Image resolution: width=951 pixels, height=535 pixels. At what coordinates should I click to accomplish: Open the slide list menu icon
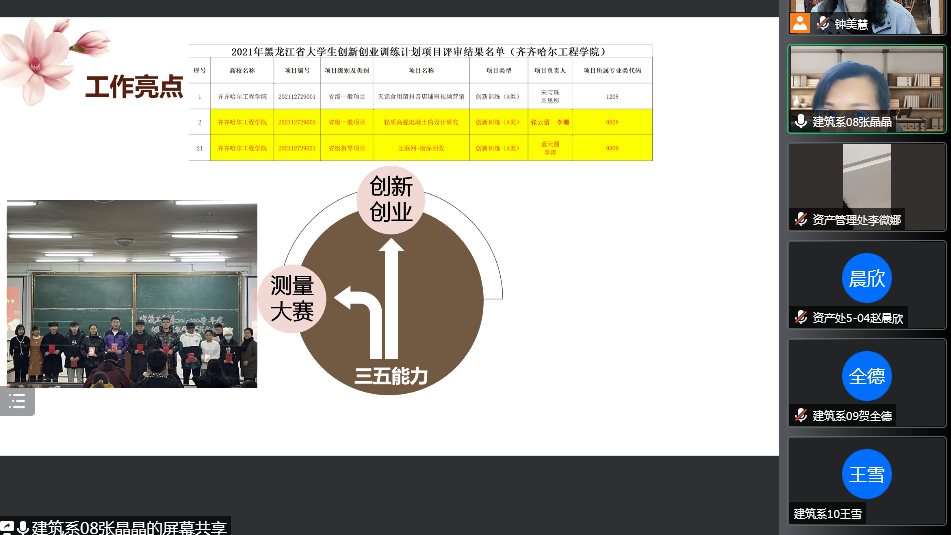pos(17,401)
